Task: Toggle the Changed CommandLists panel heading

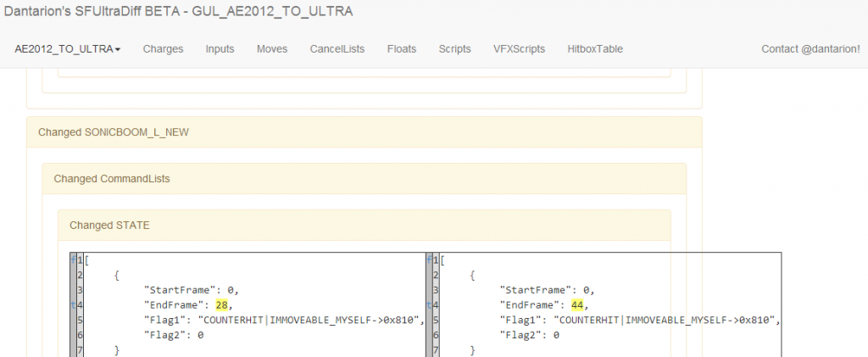Action: tap(364, 179)
